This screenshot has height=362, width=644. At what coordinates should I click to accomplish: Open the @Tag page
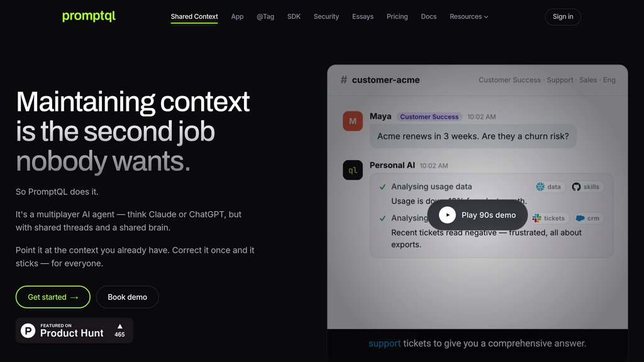(x=265, y=16)
